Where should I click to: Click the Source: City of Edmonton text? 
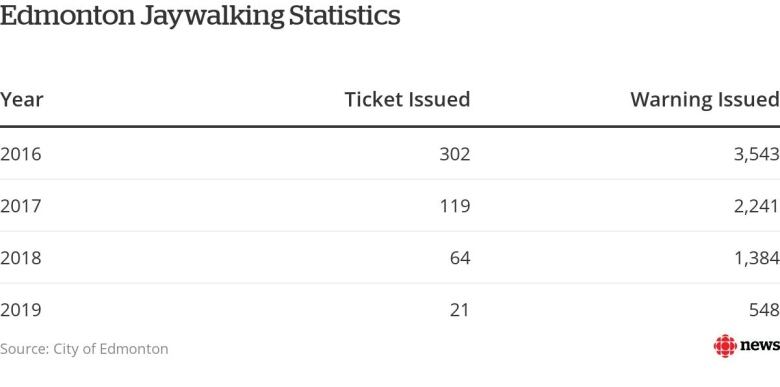coord(84,349)
